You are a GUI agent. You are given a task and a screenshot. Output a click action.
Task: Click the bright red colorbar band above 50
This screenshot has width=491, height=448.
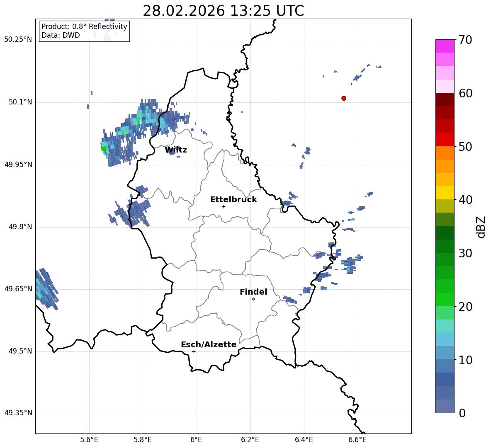[x=445, y=140]
